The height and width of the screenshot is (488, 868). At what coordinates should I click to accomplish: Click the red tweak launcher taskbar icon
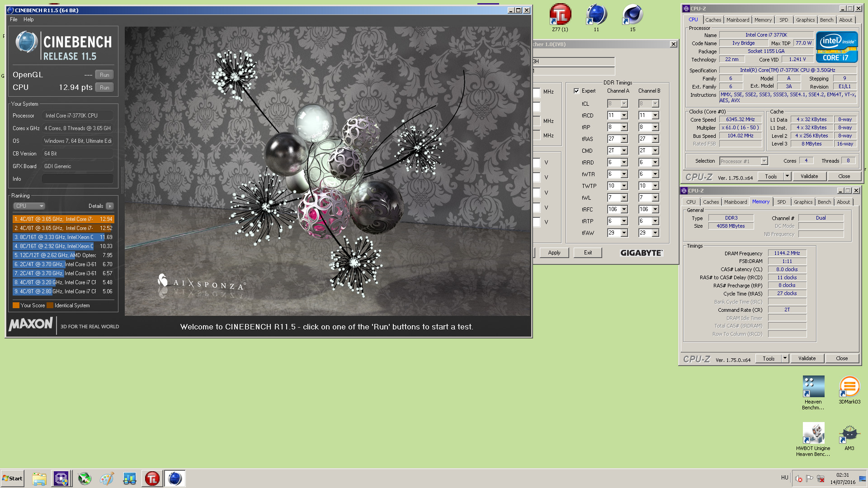click(x=152, y=479)
